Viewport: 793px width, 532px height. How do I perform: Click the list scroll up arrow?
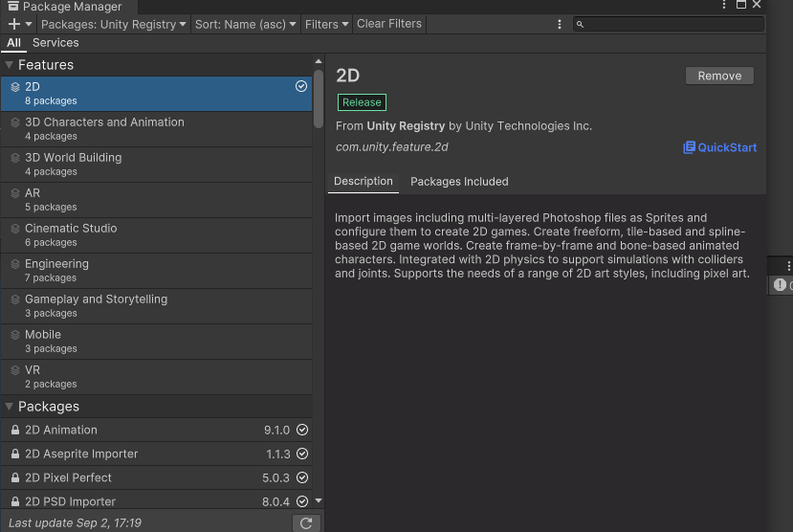coord(319,61)
